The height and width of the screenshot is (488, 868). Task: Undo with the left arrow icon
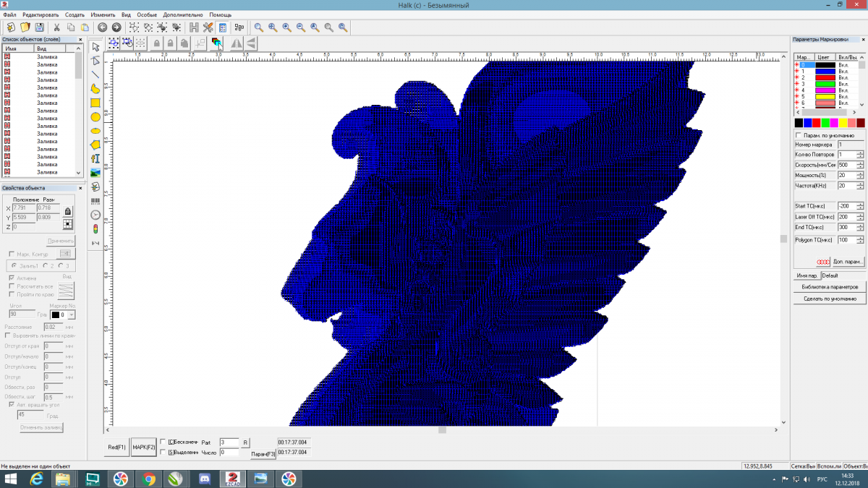(103, 27)
